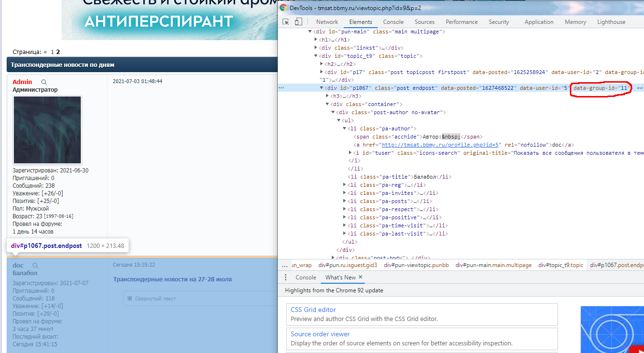This screenshot has width=644, height=353.
Task: Expand the li pa-last-visit node
Action: (344, 234)
